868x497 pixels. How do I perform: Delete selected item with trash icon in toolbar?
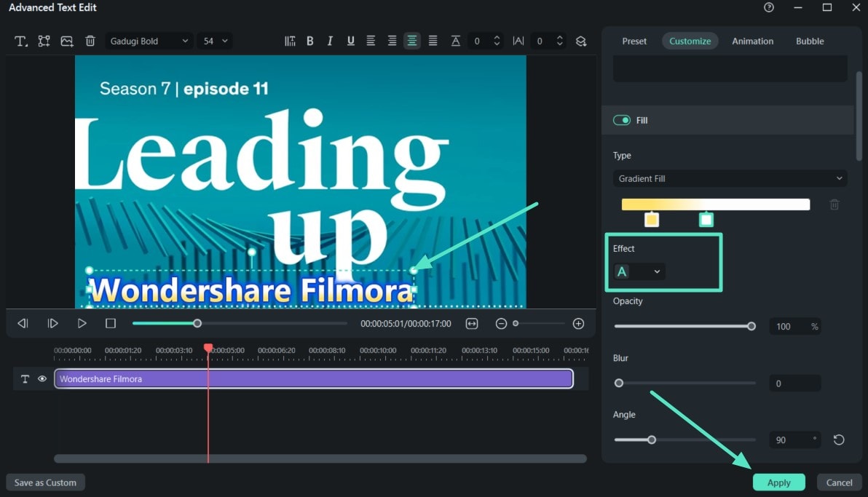click(90, 41)
